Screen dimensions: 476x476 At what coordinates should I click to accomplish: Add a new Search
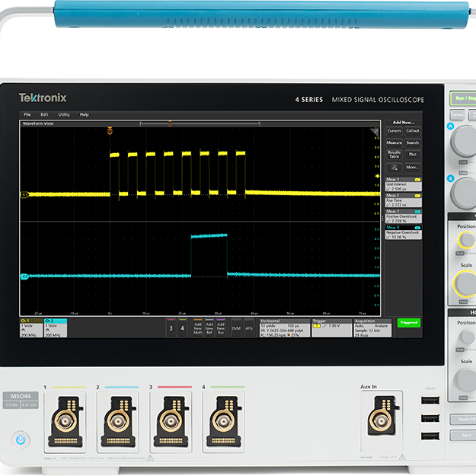[x=413, y=142]
